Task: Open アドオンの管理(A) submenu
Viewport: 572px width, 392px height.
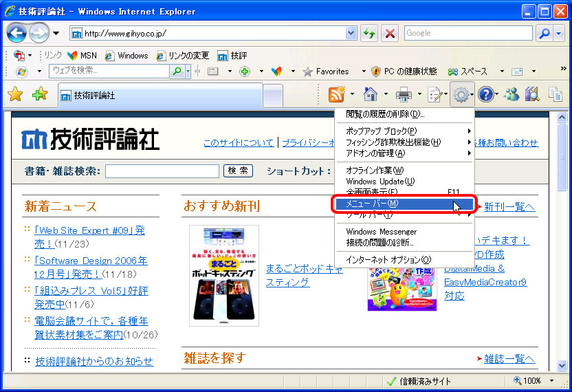Action: coord(404,153)
